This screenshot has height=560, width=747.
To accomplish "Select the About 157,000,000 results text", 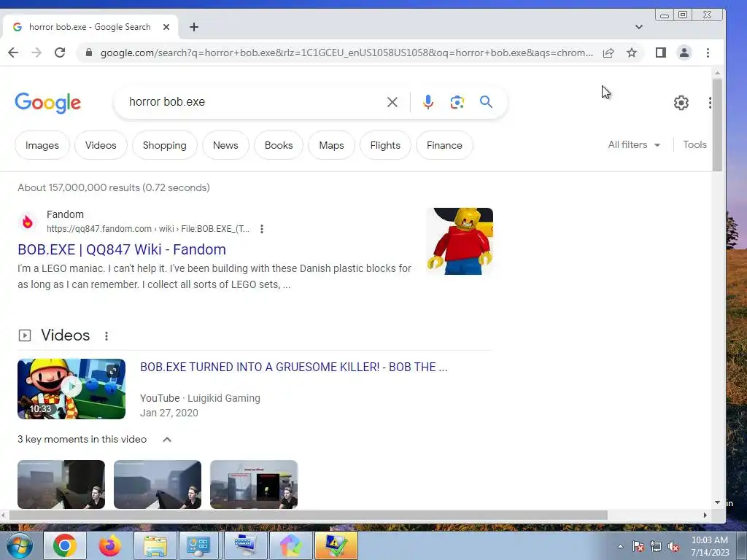I will click(113, 187).
